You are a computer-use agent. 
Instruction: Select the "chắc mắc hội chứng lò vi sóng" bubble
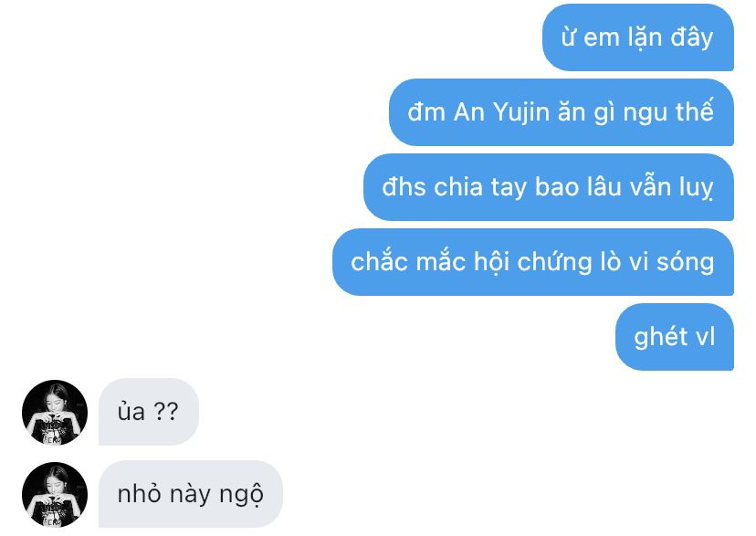pos(533,262)
